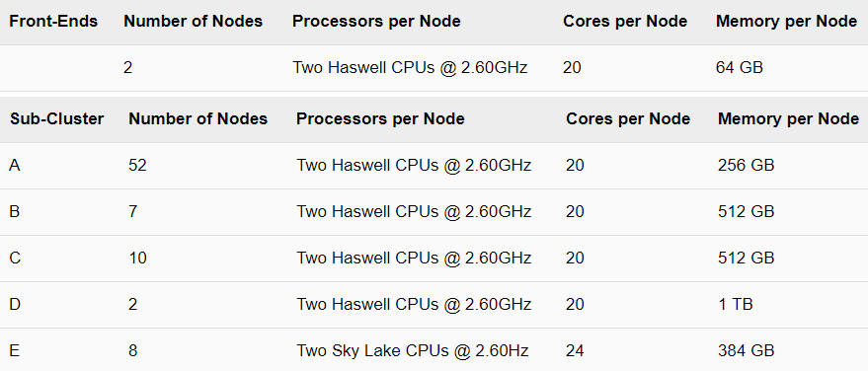Select the 52 nodes cell
The height and width of the screenshot is (371, 868).
[x=137, y=166]
